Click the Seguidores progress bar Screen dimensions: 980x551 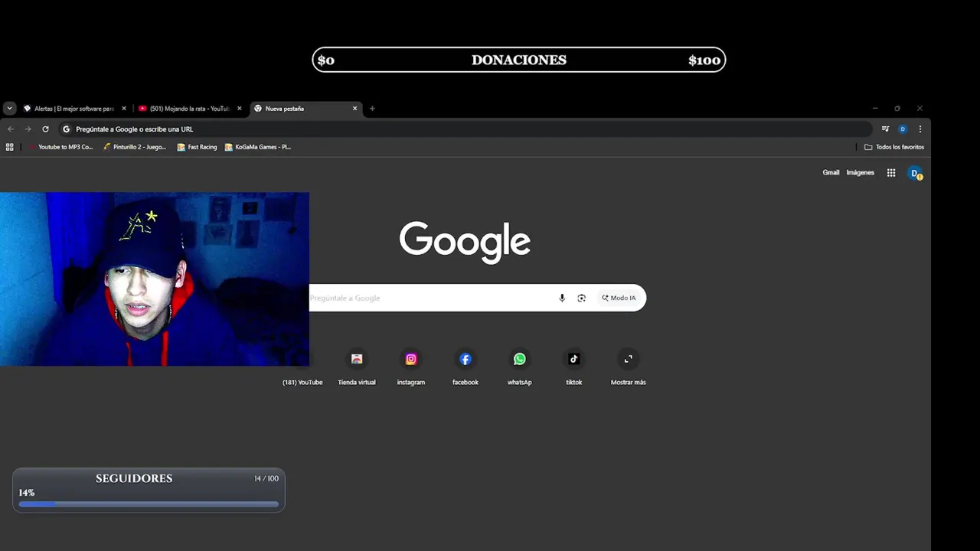tap(149, 504)
